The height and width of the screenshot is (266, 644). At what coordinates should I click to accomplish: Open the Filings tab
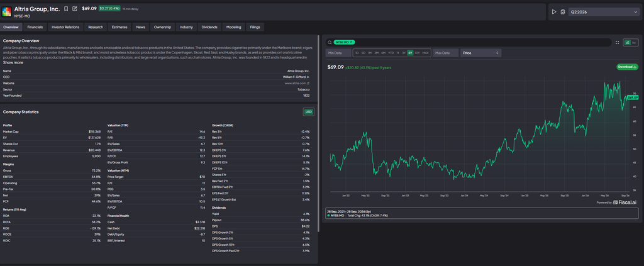pyautogui.click(x=255, y=27)
